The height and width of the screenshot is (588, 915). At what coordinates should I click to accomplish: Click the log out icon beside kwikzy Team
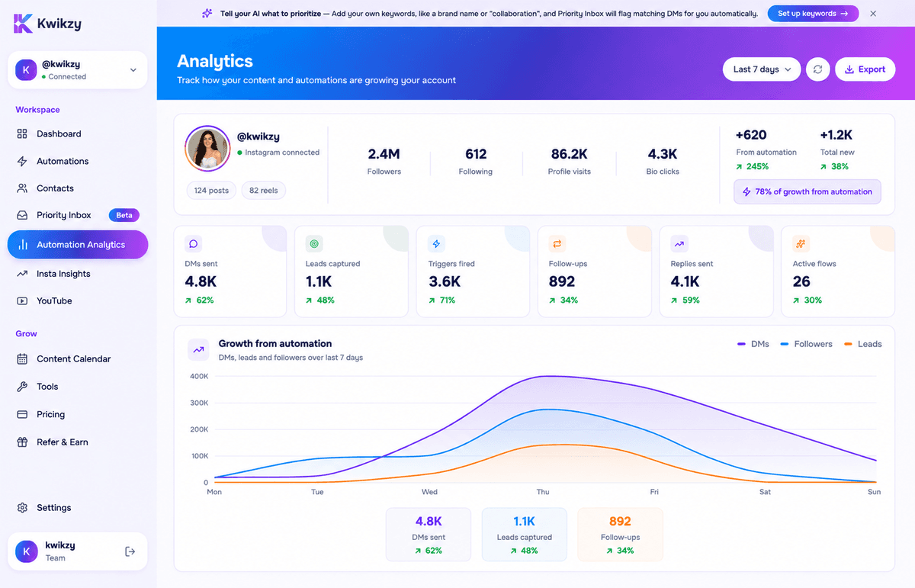(x=130, y=551)
